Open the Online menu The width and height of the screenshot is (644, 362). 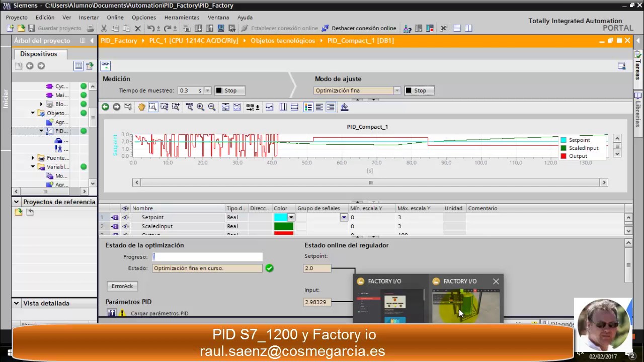(x=115, y=17)
